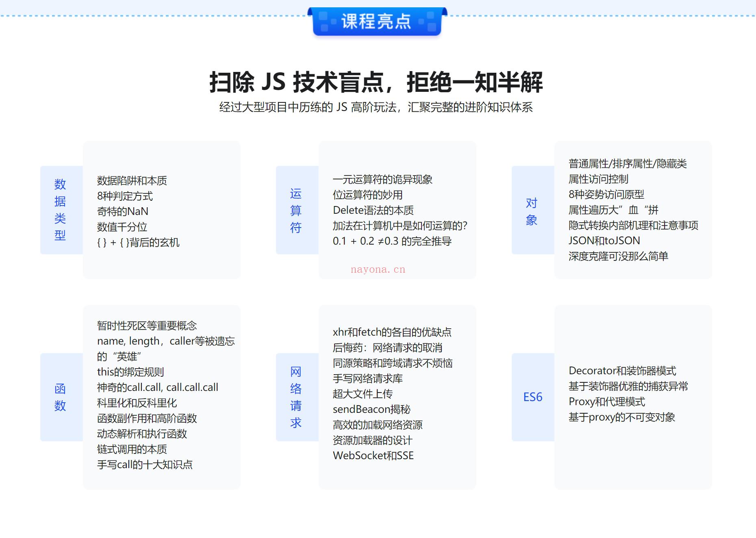Select the ES6 category label
The height and width of the screenshot is (538, 756).
tap(532, 397)
